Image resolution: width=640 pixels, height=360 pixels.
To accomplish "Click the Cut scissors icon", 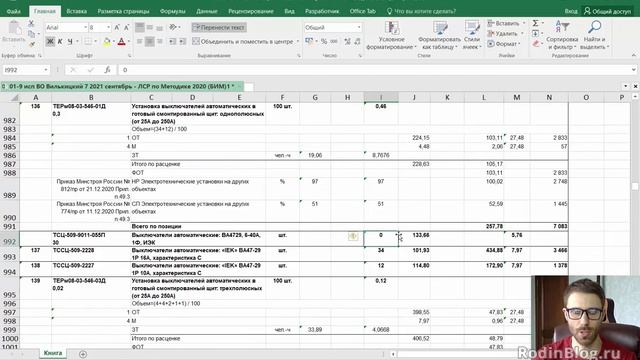I will pyautogui.click(x=31, y=24).
